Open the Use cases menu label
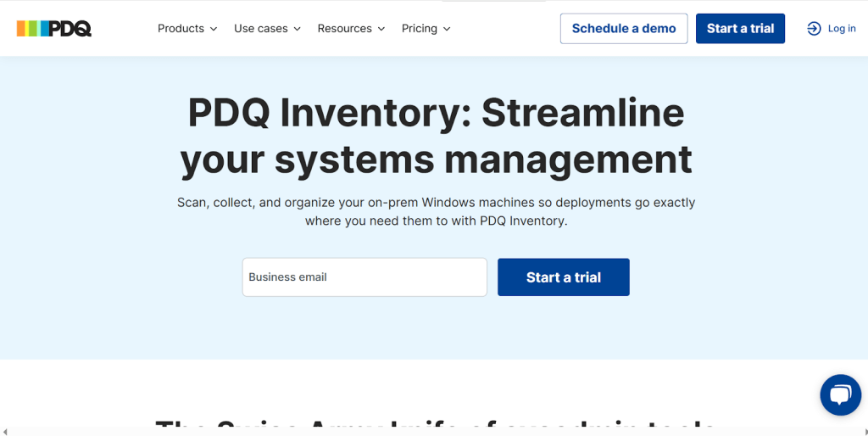The width and height of the screenshot is (868, 436). point(261,29)
